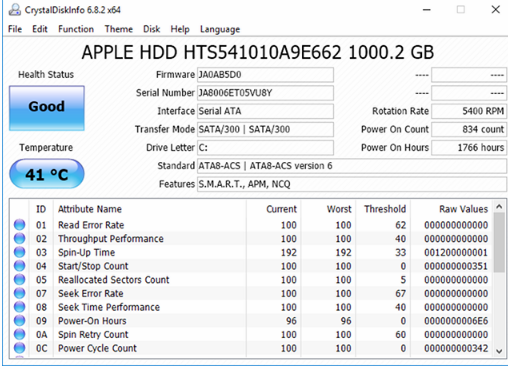Click raw value 000000000342 for Power Cycle Count

click(456, 348)
